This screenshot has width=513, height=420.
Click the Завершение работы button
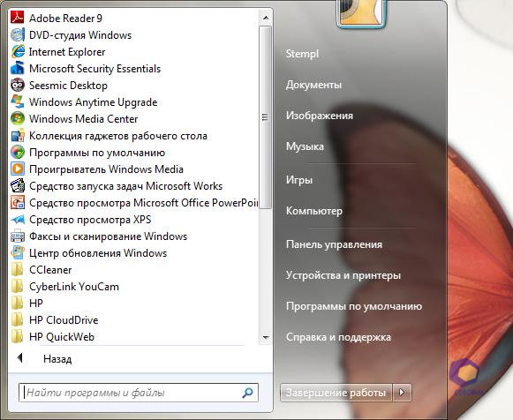pos(336,393)
